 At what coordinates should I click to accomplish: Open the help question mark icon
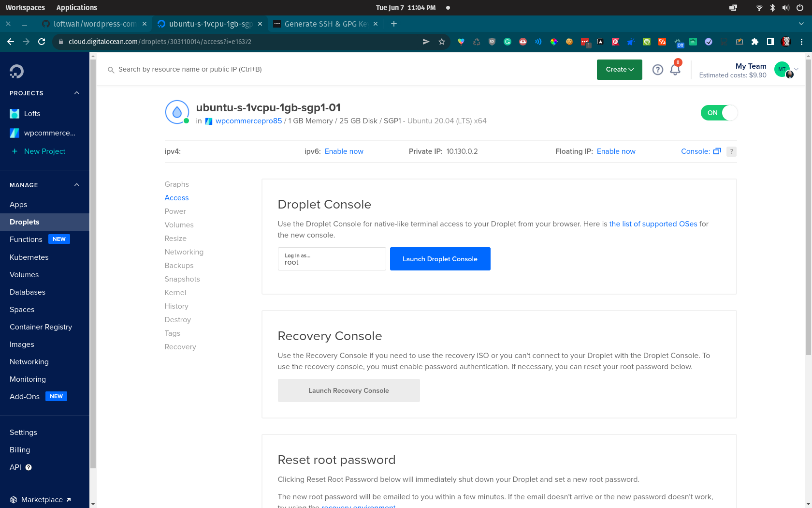657,70
